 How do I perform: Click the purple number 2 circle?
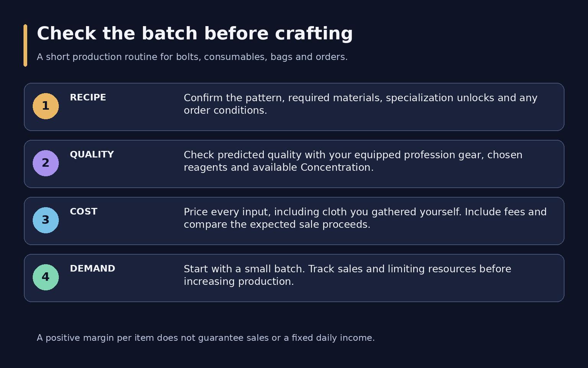coord(46,163)
